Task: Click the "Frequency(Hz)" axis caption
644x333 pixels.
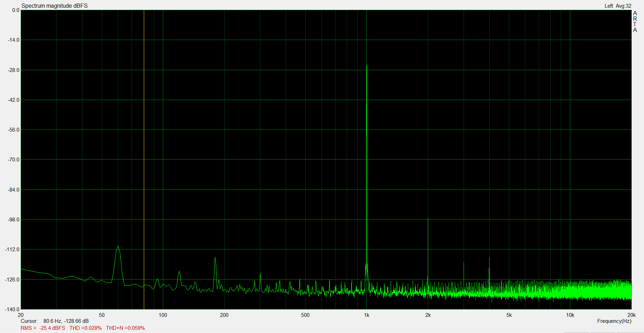Action: click(614, 321)
